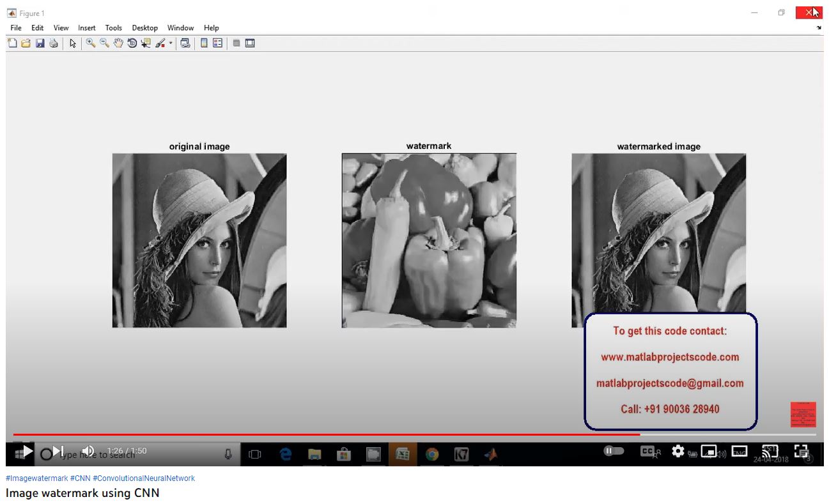Toggle the Edit Plot arrow tool
The width and height of the screenshot is (829, 504).
point(73,43)
